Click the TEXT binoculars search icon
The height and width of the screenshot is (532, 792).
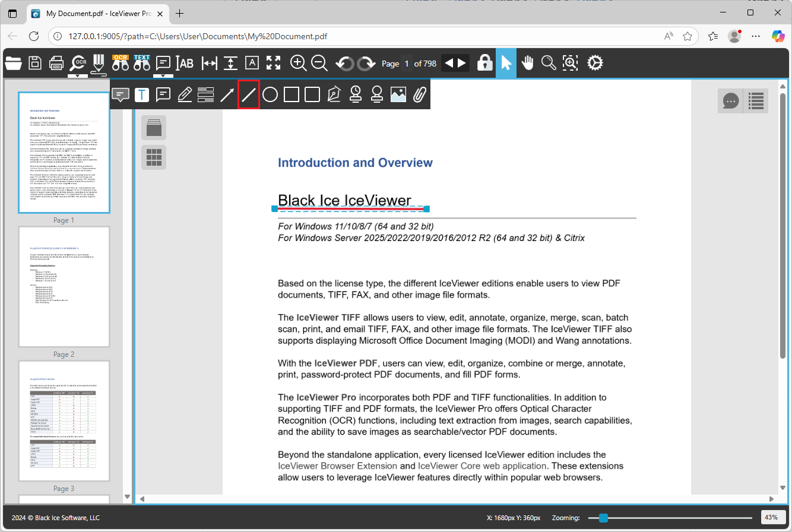[x=142, y=62]
